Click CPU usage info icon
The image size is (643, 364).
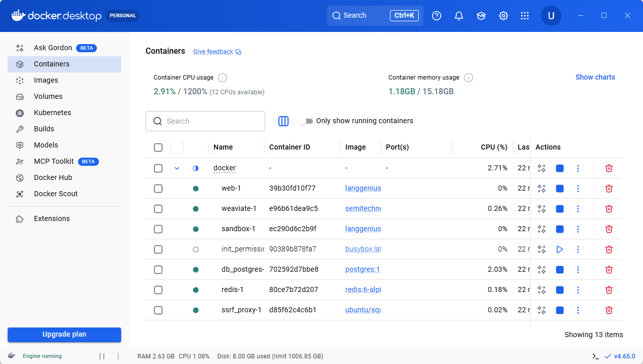click(x=223, y=78)
